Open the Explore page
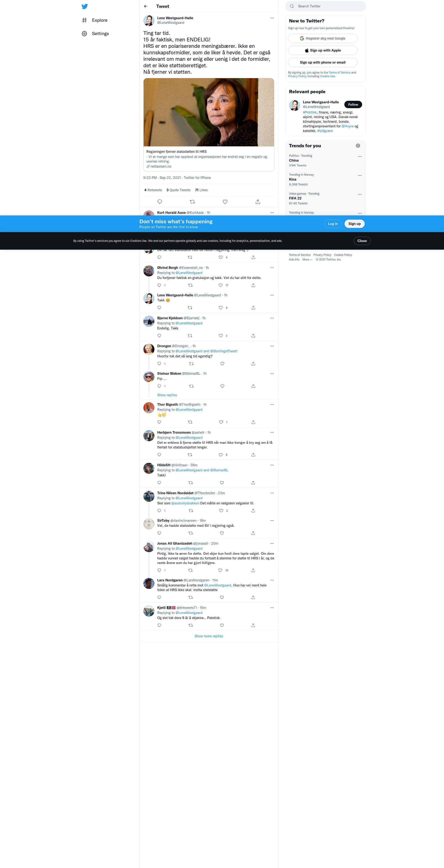This screenshot has height=868, width=444. [94, 20]
